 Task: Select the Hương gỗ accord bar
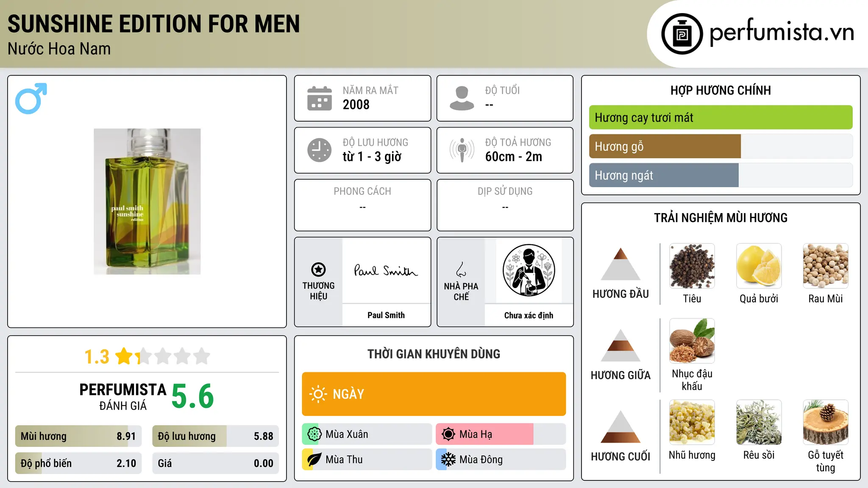point(721,147)
